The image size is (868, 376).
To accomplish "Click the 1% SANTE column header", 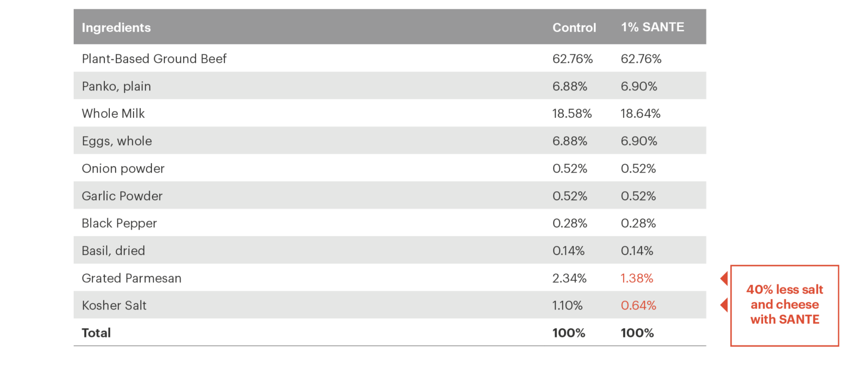I will pyautogui.click(x=652, y=27).
